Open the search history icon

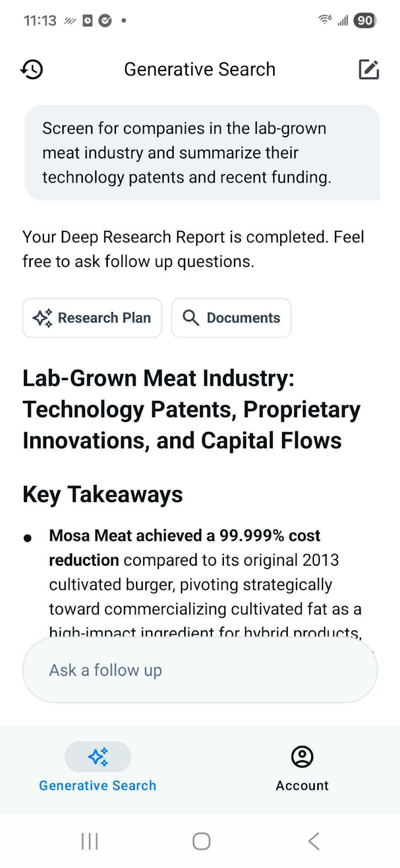tap(32, 69)
